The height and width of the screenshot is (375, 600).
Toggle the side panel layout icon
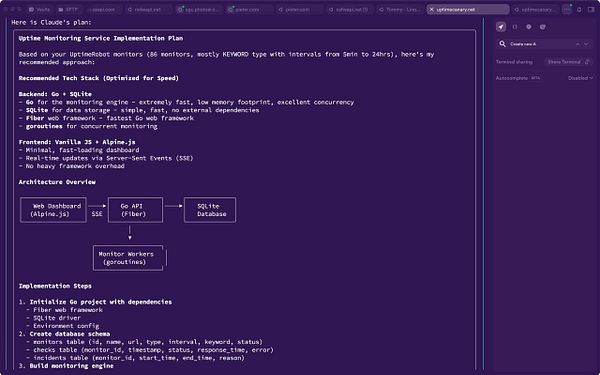pyautogui.click(x=591, y=10)
